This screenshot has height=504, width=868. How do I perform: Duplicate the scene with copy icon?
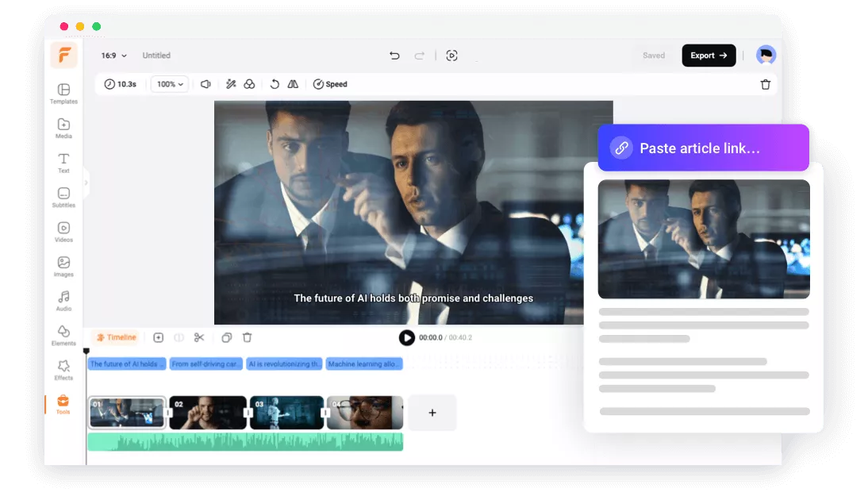coord(226,337)
